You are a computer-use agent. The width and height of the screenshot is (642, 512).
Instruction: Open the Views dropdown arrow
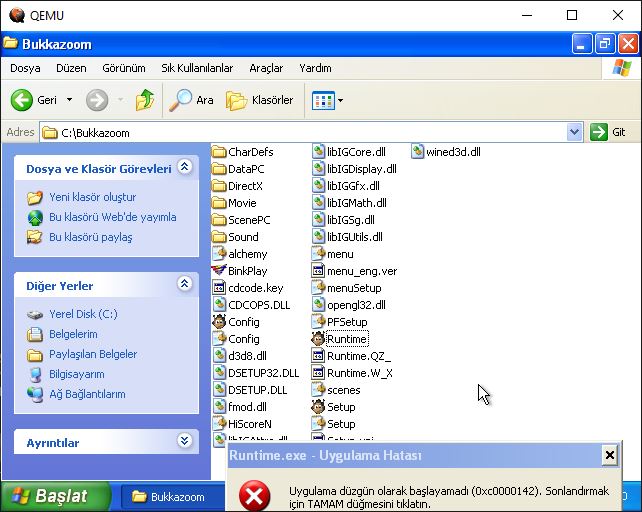point(340,100)
